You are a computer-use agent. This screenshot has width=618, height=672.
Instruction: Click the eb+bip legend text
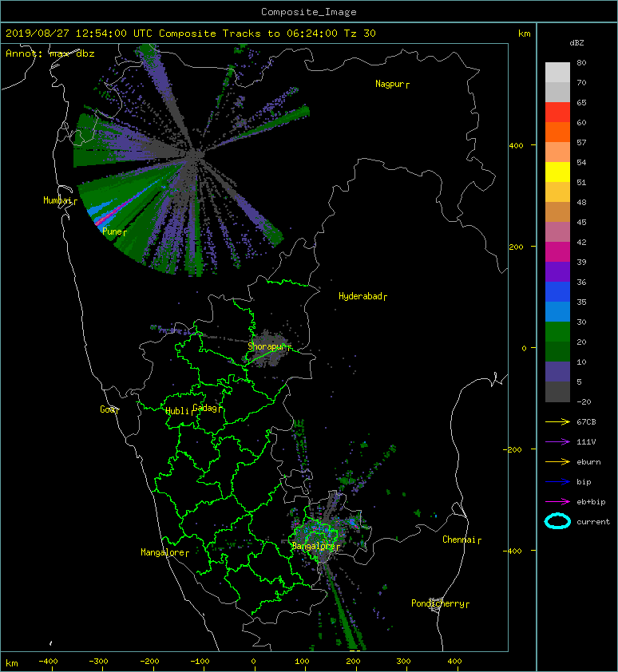point(591,502)
